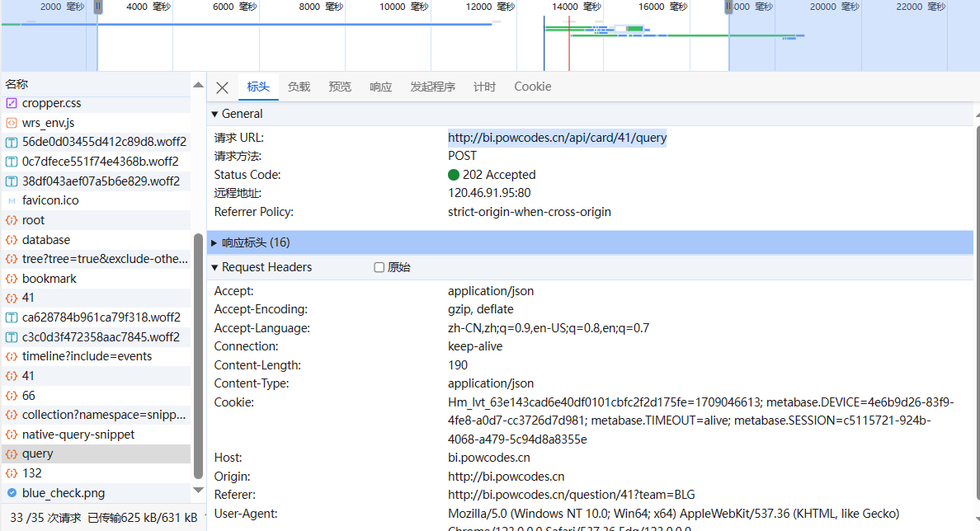Image resolution: width=980 pixels, height=531 pixels.
Task: Close the request details panel
Action: [222, 87]
